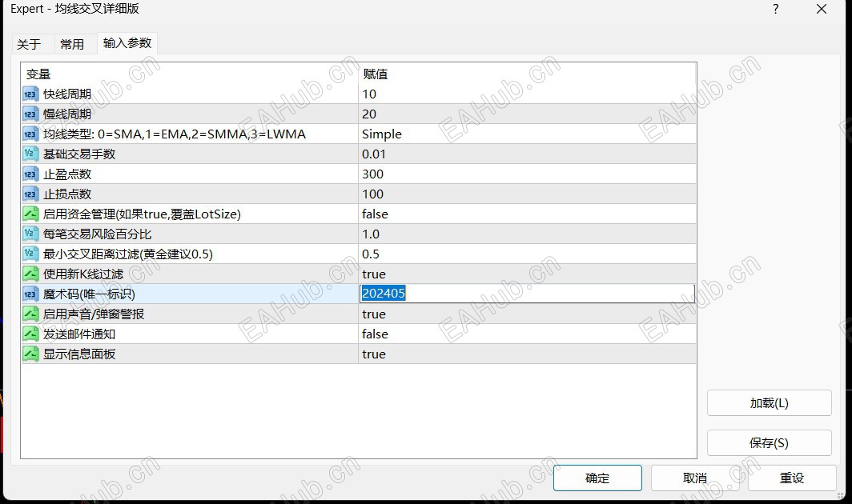Select the 魔术码(唯一标识) variable name
The width and height of the screenshot is (852, 504).
pyautogui.click(x=89, y=294)
